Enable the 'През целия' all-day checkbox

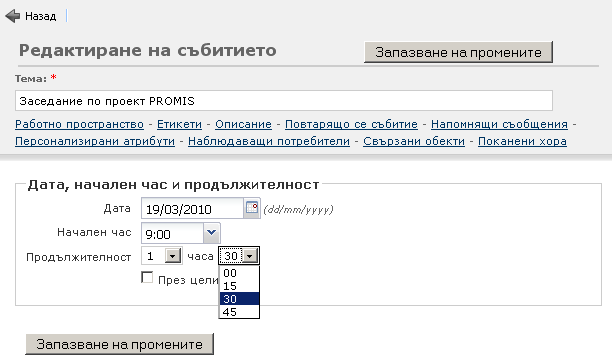tap(147, 277)
